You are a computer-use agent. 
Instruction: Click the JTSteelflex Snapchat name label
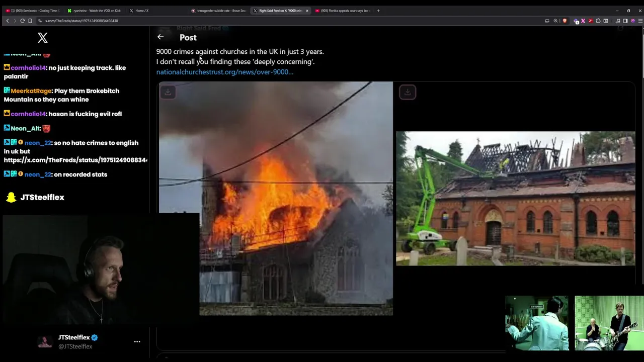click(x=42, y=198)
